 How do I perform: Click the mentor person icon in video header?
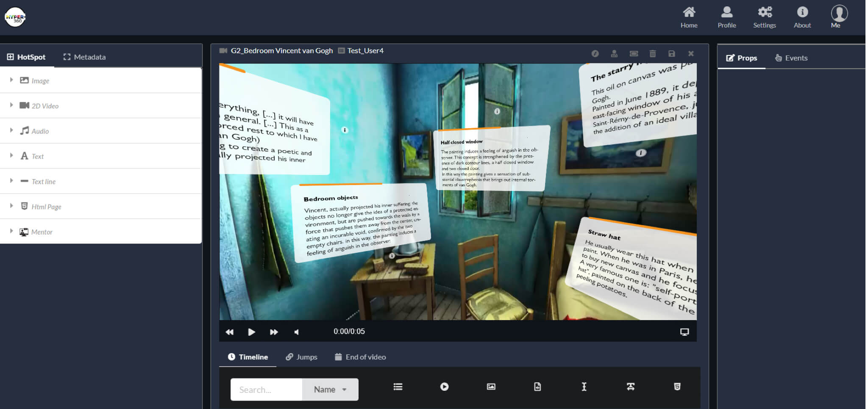coord(614,53)
